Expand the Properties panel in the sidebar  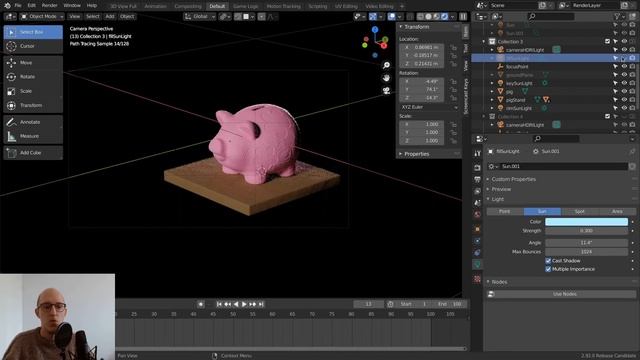pyautogui.click(x=417, y=154)
